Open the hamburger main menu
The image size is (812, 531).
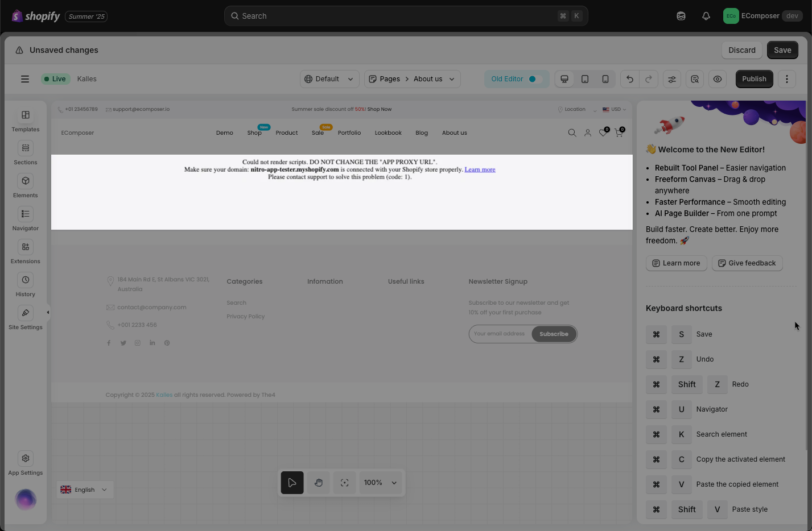[x=25, y=79]
